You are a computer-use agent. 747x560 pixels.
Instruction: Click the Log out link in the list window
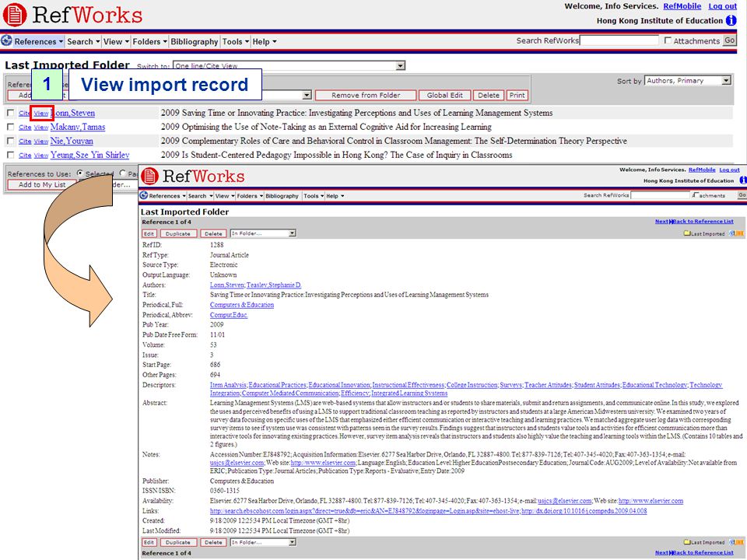click(722, 6)
